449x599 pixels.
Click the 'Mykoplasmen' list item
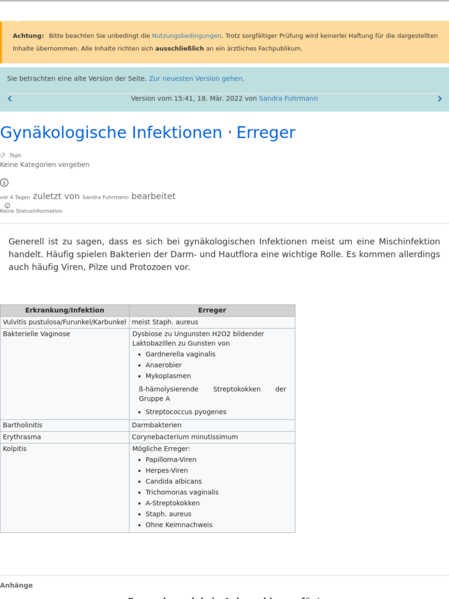[x=168, y=376]
